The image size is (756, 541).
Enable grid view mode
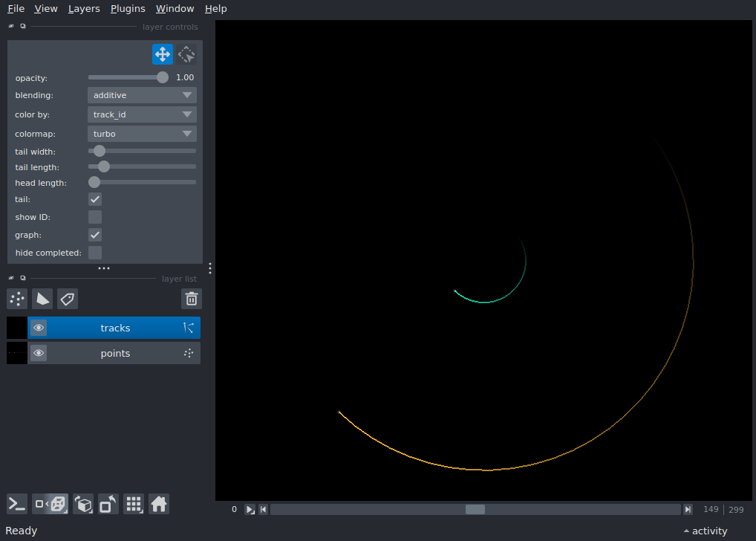tap(134, 503)
